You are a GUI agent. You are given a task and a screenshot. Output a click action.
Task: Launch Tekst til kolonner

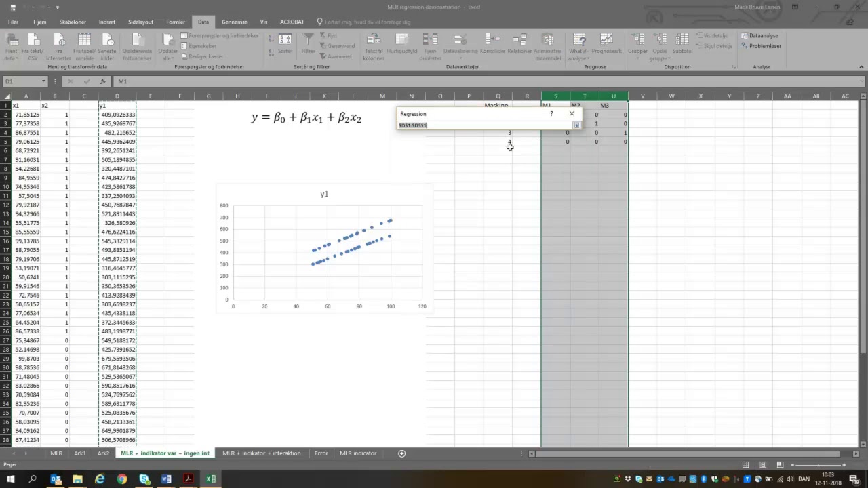click(x=374, y=47)
